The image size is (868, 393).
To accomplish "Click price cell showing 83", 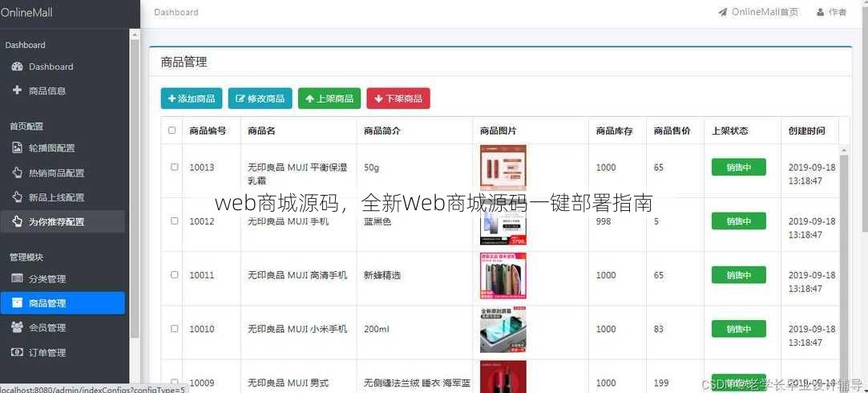I will click(658, 329).
